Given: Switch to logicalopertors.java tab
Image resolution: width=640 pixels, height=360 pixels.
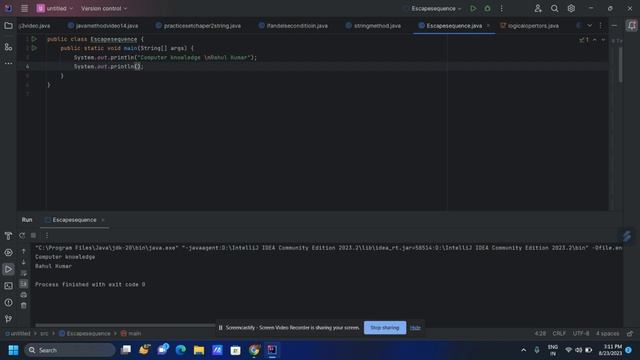Looking at the screenshot, I should pyautogui.click(x=529, y=26).
